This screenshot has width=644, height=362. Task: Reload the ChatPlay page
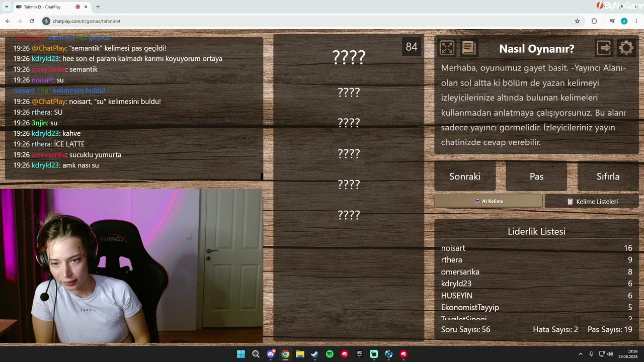[32, 21]
